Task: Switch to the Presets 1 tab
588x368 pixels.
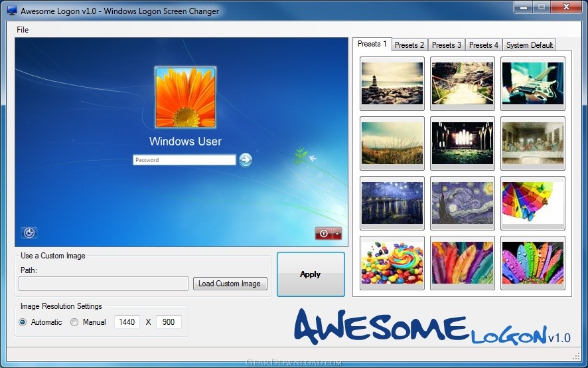Action: click(372, 44)
